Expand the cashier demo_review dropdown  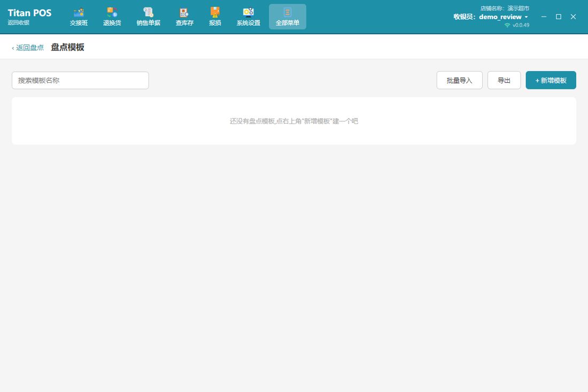(526, 17)
